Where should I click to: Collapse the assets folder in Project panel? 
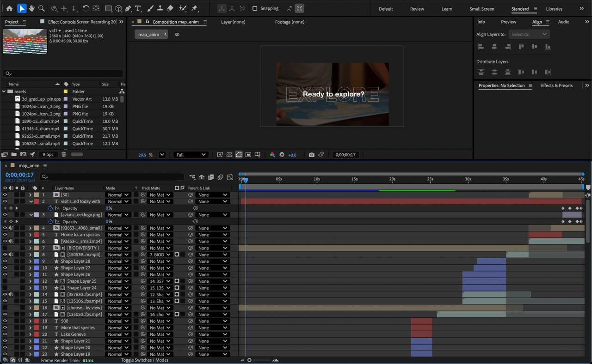coord(4,91)
